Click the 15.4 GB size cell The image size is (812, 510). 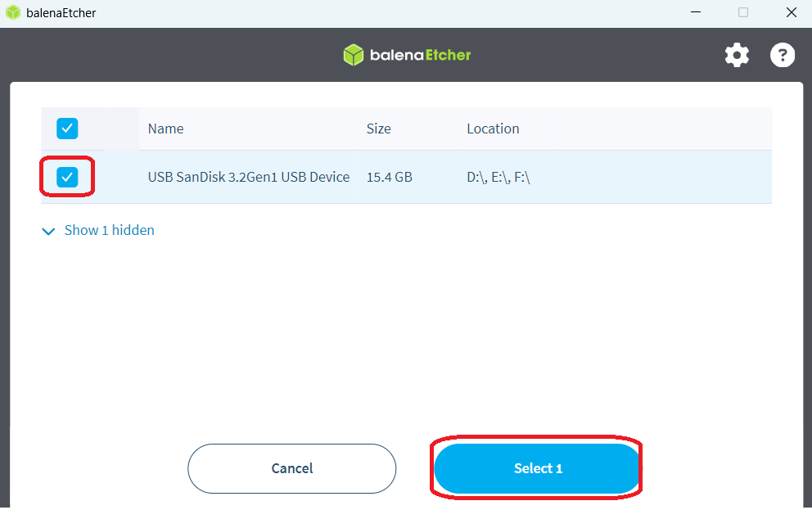click(x=389, y=177)
